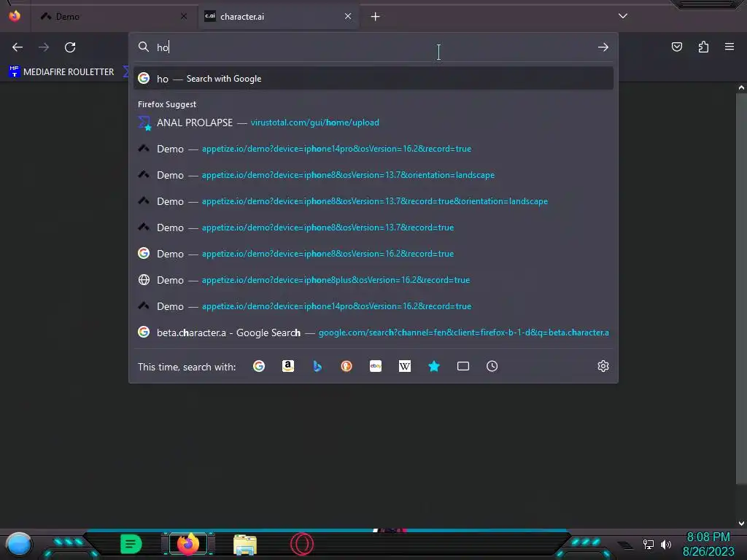Launch Opera browser from the taskbar
The image size is (747, 560).
coord(302,544)
